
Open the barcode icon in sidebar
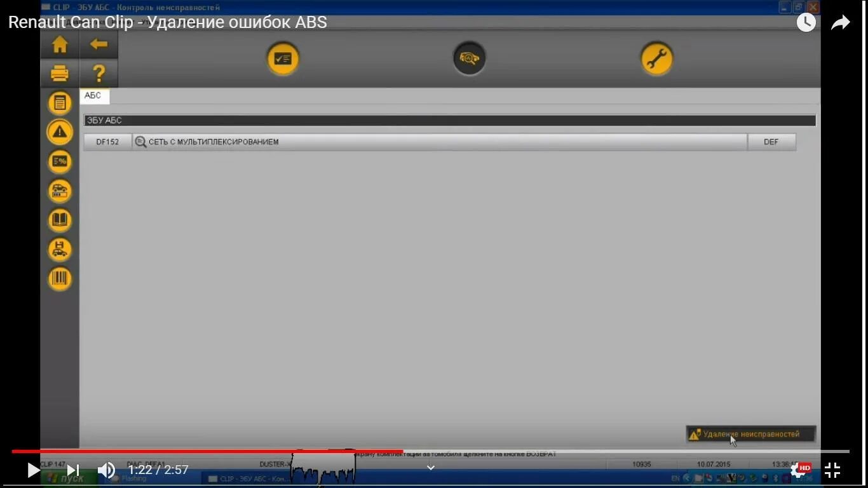(60, 279)
